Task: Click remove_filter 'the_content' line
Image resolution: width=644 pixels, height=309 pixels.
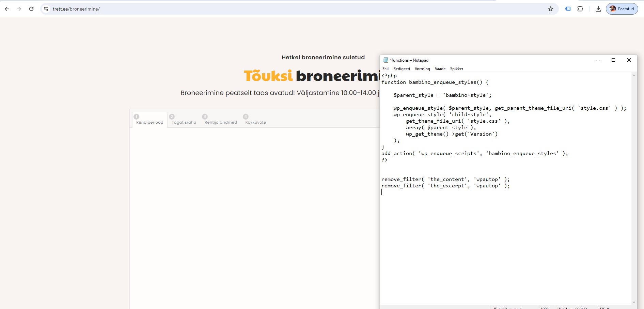Action: 445,179
